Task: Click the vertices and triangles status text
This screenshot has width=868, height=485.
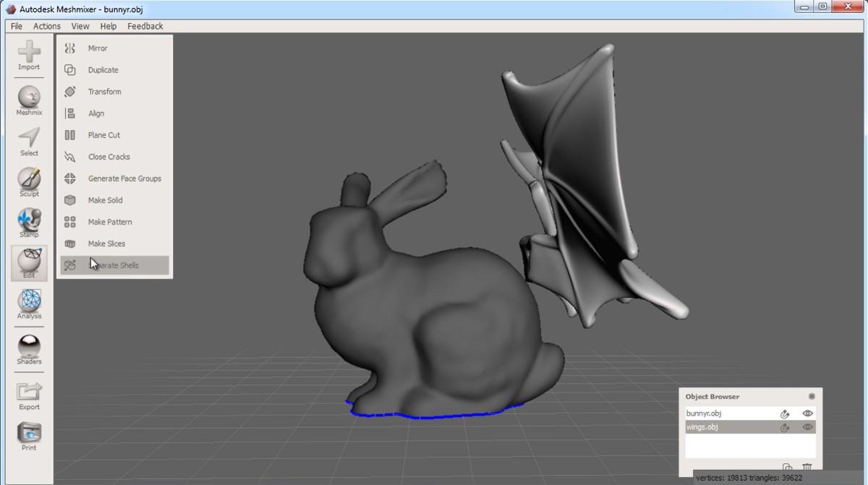Action: (x=749, y=478)
